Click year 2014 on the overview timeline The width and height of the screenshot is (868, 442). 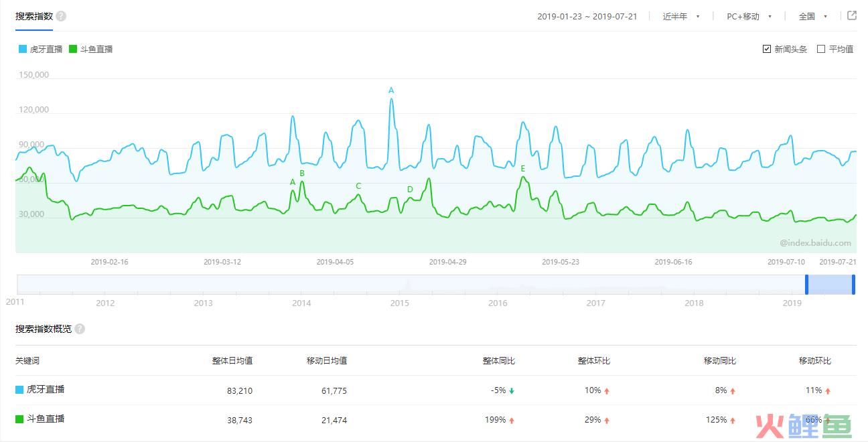click(x=301, y=303)
